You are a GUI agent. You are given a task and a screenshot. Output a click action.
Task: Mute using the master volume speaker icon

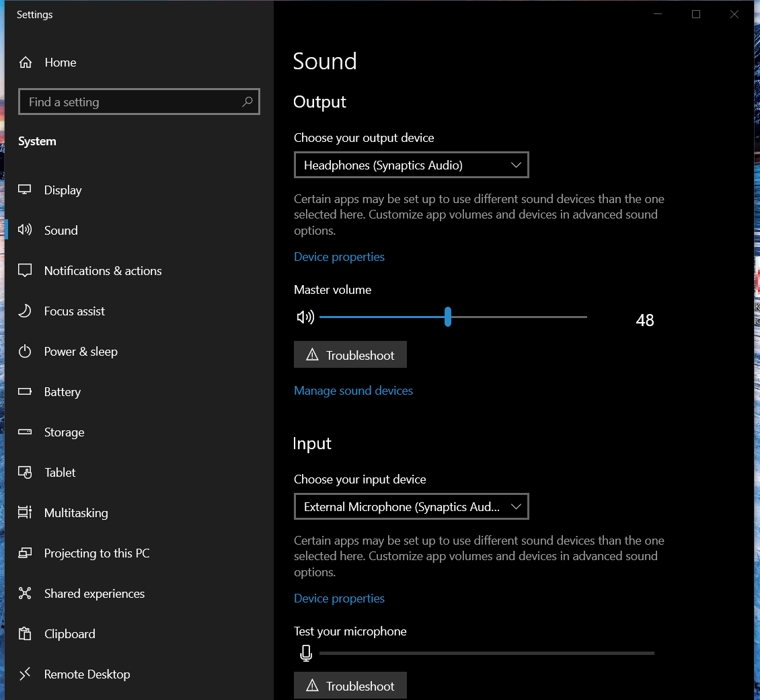pos(305,317)
